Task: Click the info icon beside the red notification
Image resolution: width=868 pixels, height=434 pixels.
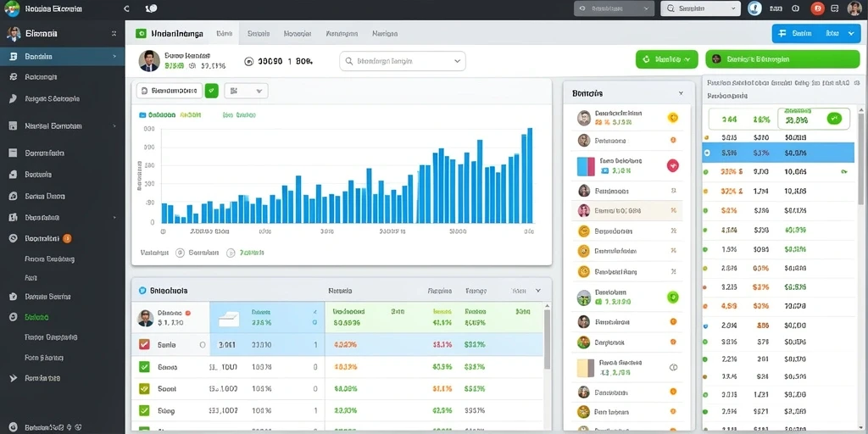Action: coord(795,8)
